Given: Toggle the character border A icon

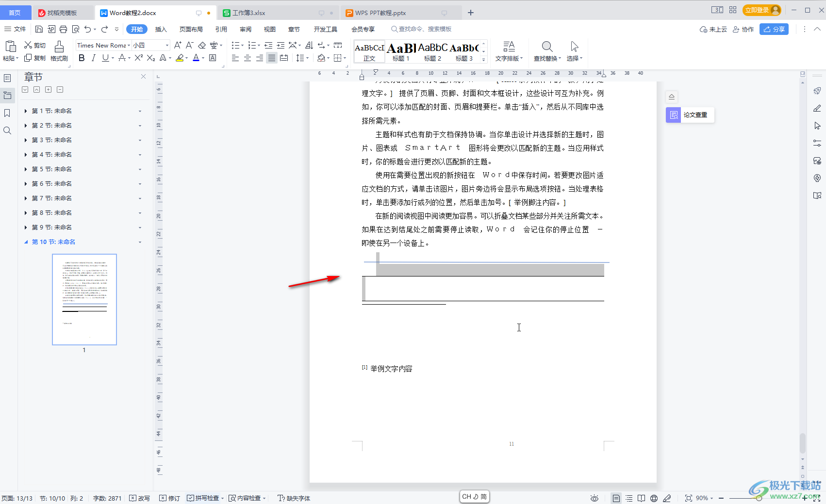Looking at the screenshot, I should pyautogui.click(x=213, y=58).
